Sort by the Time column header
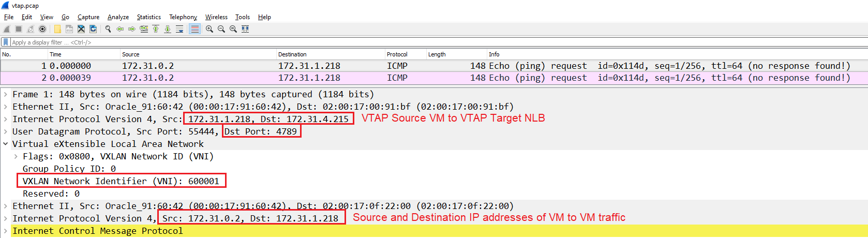This screenshot has width=868, height=238. [84, 54]
